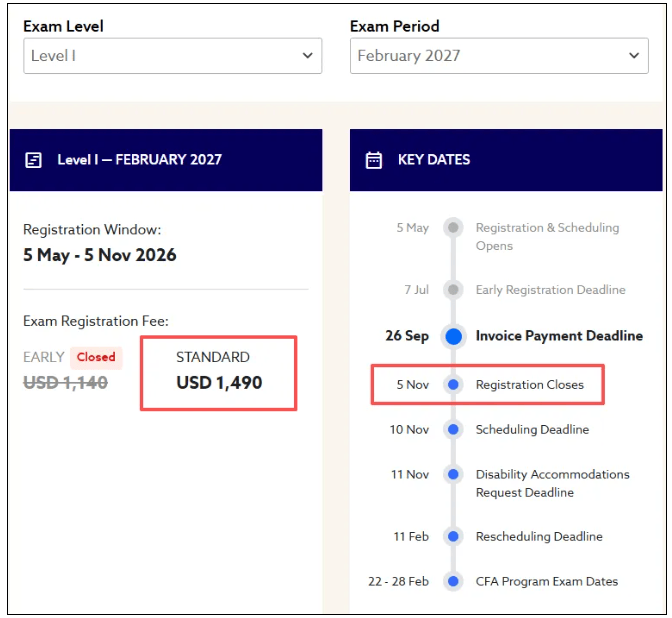Click the 'Level I — FEBRUARY 2027' heading
The image size is (672, 618).
[x=140, y=160]
